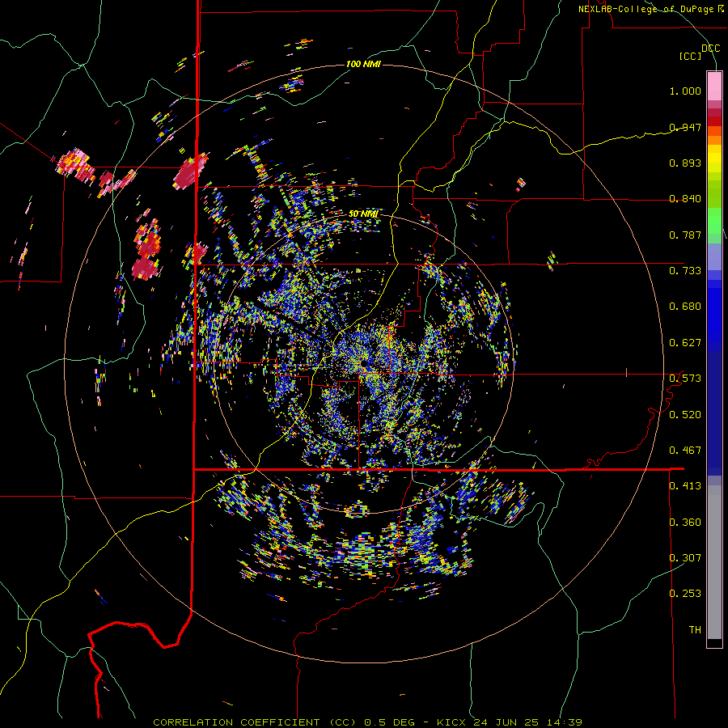Select the 0.520 scale value
Screen dimensions: 728x728
[685, 415]
